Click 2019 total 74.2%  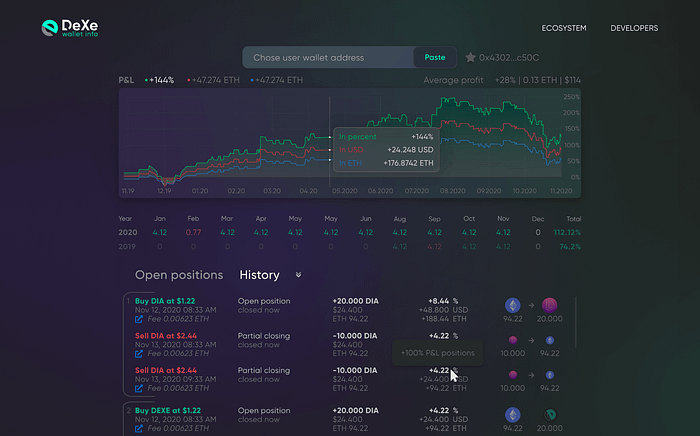[570, 247]
